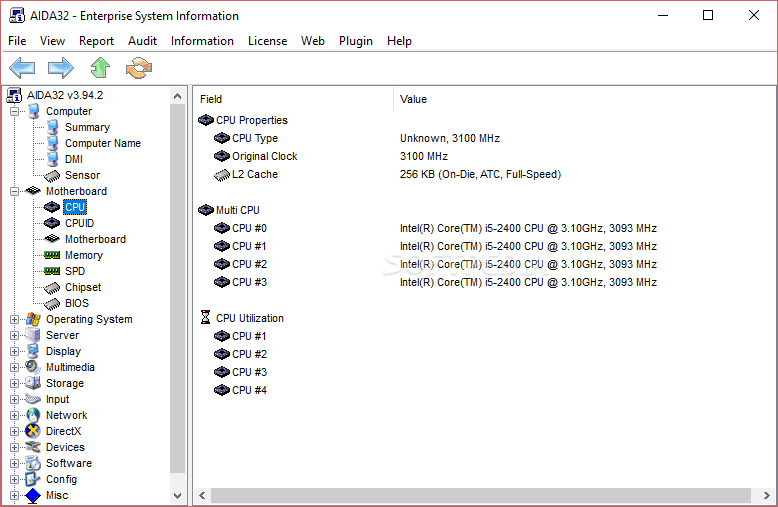Select DMI in the tree
The height and width of the screenshot is (507, 778).
74,159
